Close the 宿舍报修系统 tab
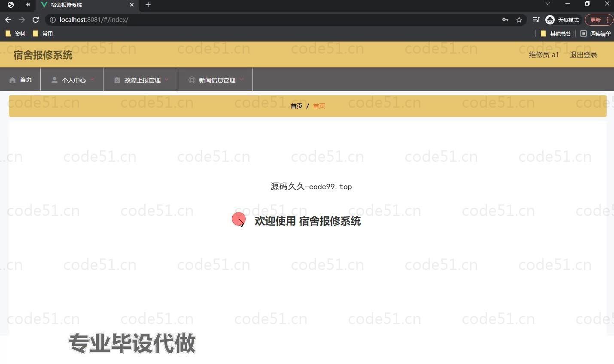Screen dimensions: 614x364 pyautogui.click(x=132, y=5)
